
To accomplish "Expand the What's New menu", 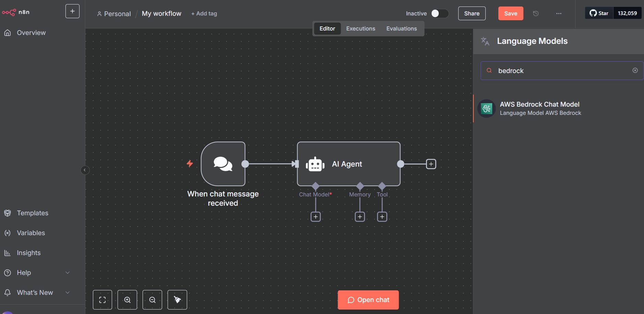I will pyautogui.click(x=37, y=292).
